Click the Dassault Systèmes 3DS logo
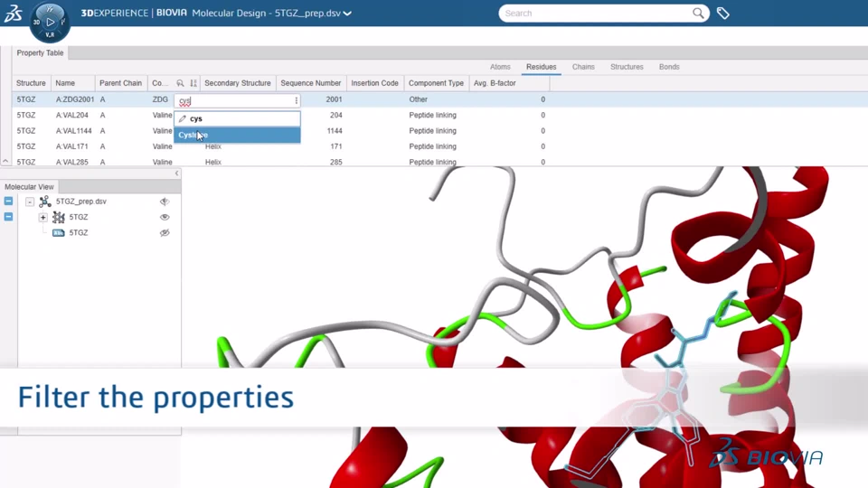The width and height of the screenshot is (868, 488). [13, 14]
